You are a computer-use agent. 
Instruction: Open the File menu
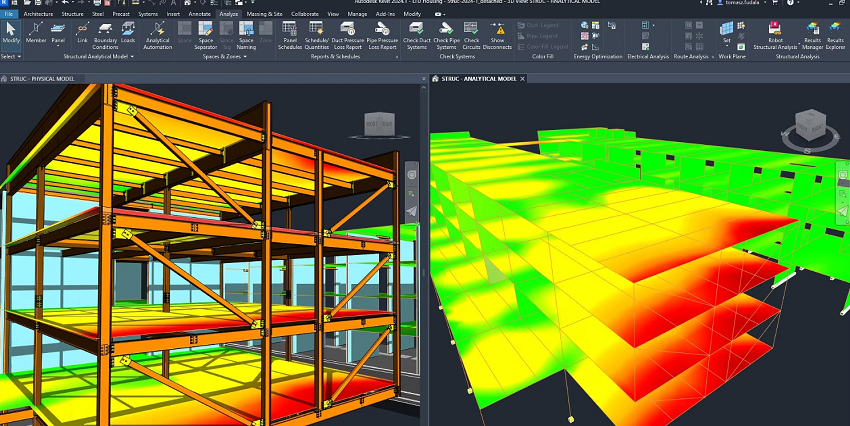click(9, 14)
